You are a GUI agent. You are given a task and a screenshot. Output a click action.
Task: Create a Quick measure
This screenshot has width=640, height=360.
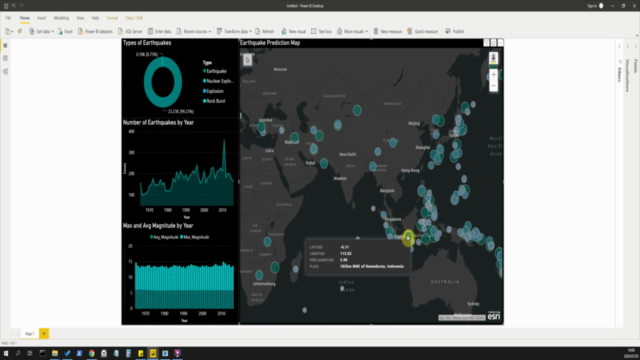pyautogui.click(x=422, y=31)
